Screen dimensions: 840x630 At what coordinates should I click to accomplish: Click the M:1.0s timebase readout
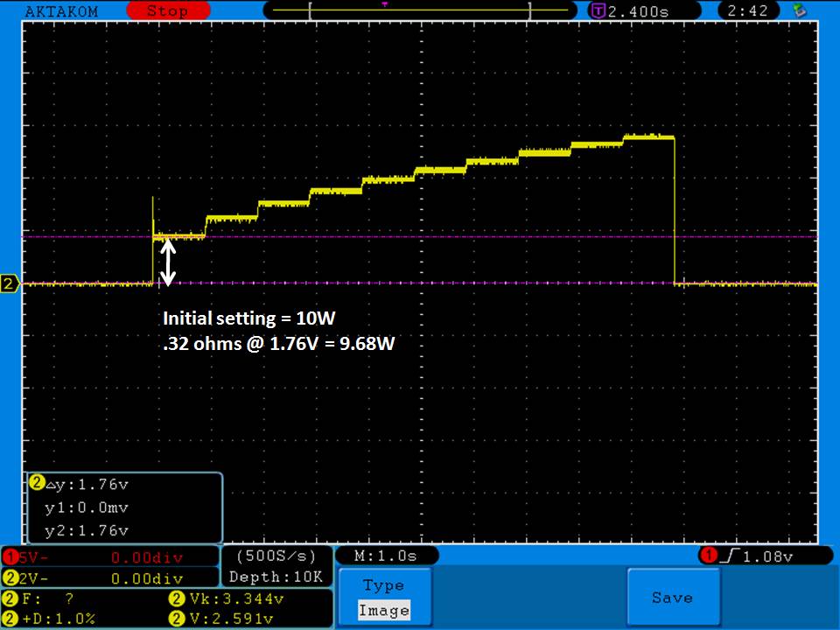[386, 556]
